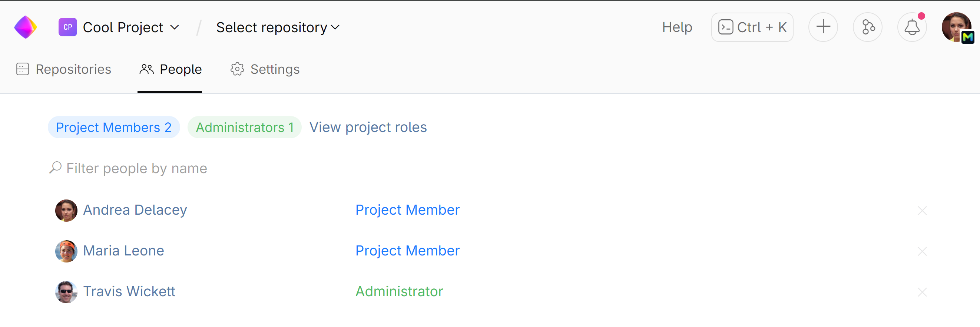Open the View project roles link

click(368, 127)
